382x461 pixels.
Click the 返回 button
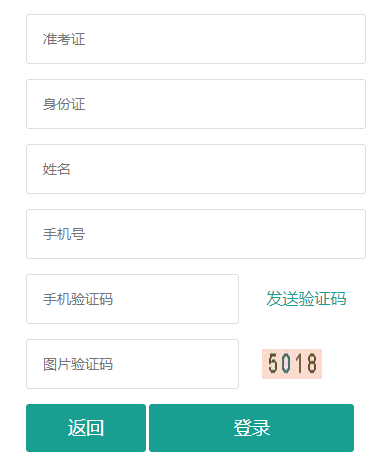(x=86, y=428)
